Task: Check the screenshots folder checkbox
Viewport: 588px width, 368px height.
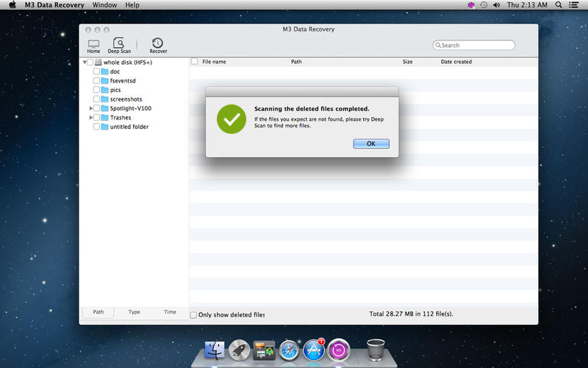Action: [x=96, y=99]
